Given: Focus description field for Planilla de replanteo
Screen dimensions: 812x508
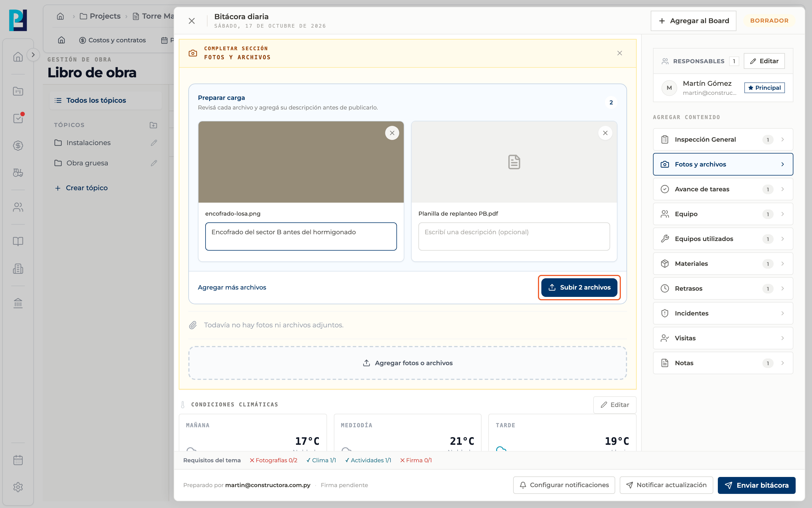Looking at the screenshot, I should tap(514, 237).
